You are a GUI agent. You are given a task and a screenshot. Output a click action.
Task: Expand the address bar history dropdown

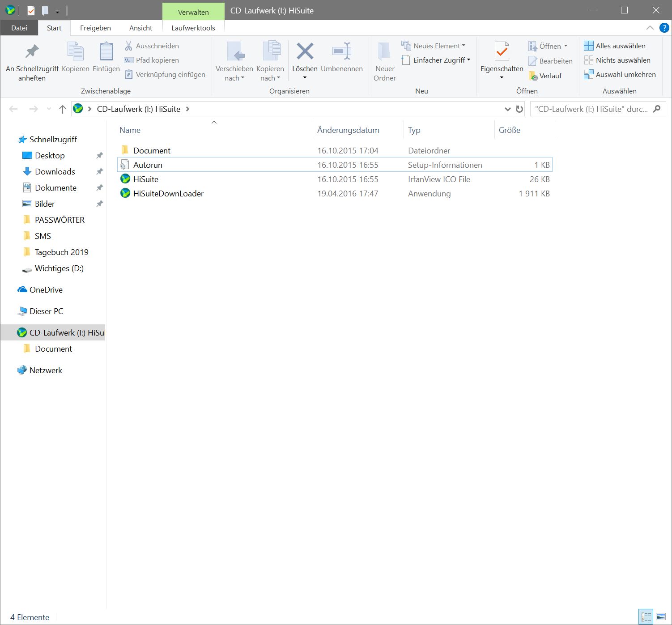pyautogui.click(x=507, y=109)
